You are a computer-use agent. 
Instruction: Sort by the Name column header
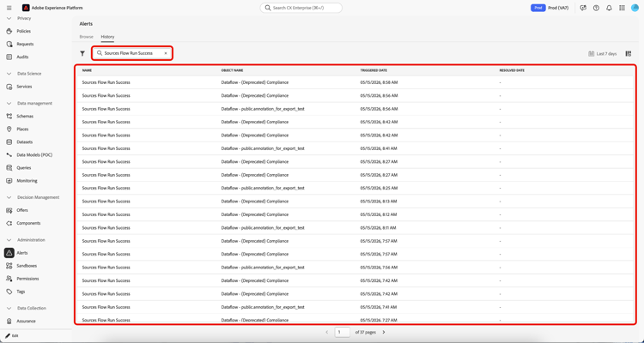(87, 70)
